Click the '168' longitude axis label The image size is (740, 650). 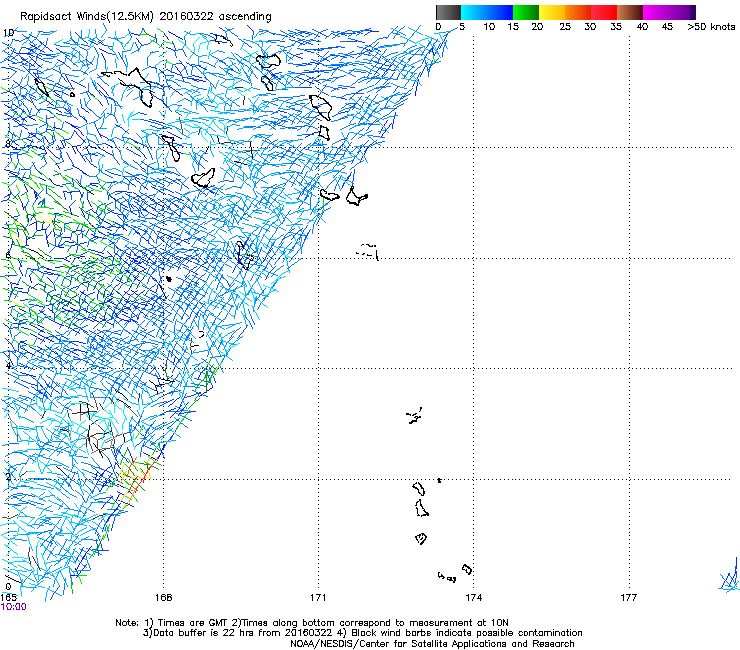[163, 598]
